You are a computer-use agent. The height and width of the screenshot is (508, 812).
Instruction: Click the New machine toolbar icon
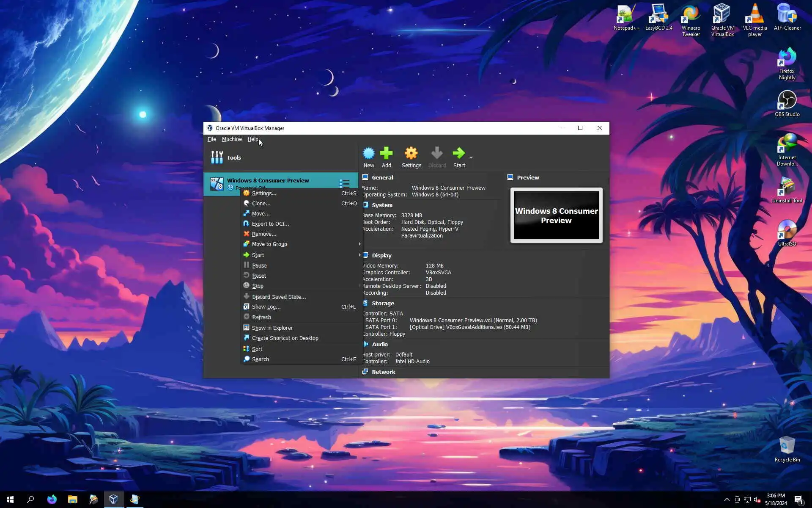click(369, 154)
